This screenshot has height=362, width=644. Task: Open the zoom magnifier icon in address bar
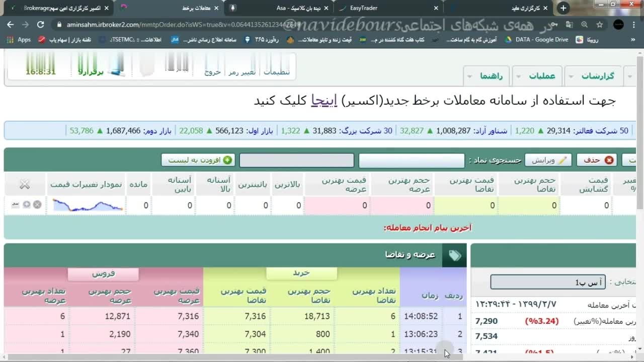[585, 24]
